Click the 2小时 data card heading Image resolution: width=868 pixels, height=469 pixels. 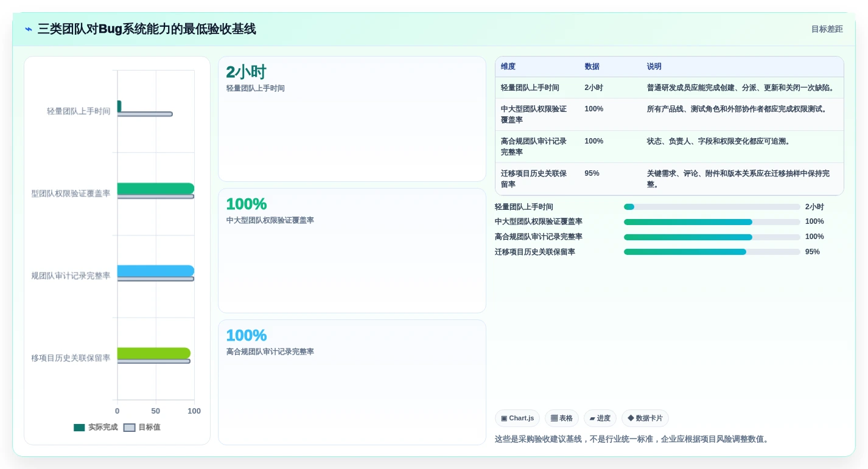pyautogui.click(x=246, y=72)
